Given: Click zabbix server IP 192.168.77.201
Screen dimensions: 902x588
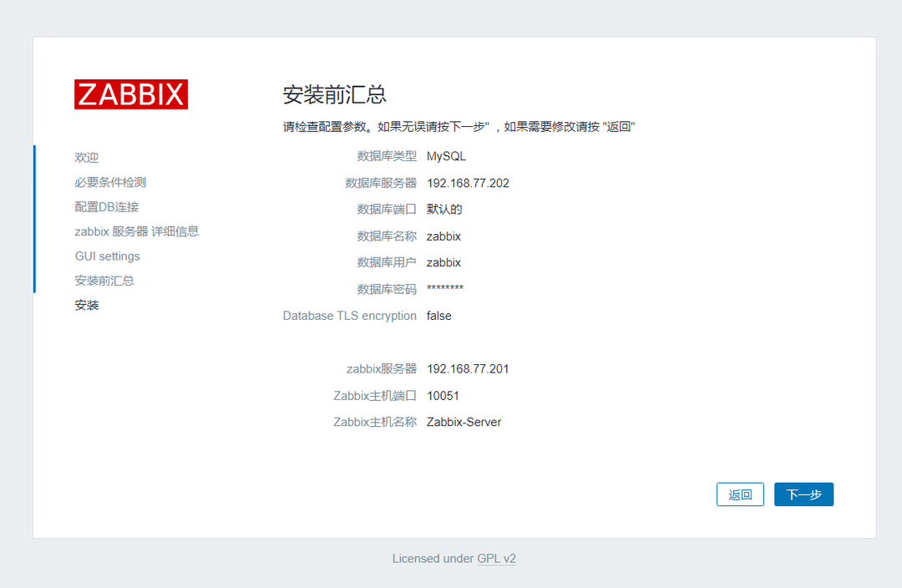Looking at the screenshot, I should pos(468,369).
